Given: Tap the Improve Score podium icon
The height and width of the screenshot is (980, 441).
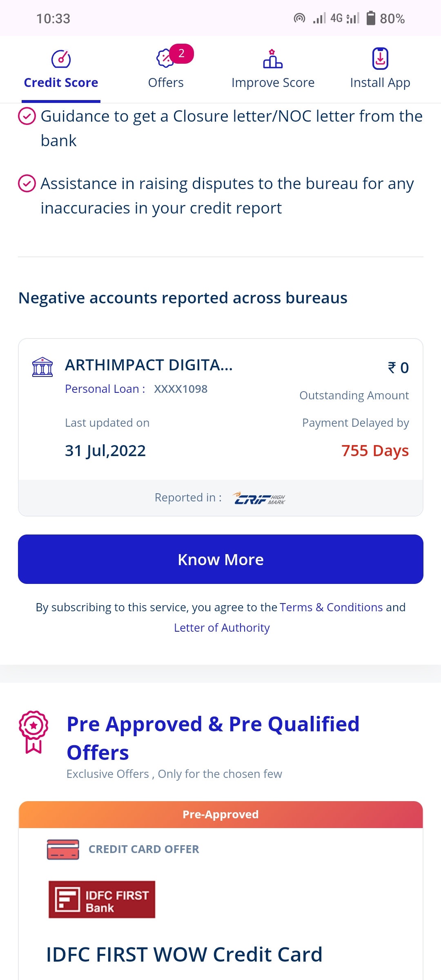Looking at the screenshot, I should (x=273, y=59).
